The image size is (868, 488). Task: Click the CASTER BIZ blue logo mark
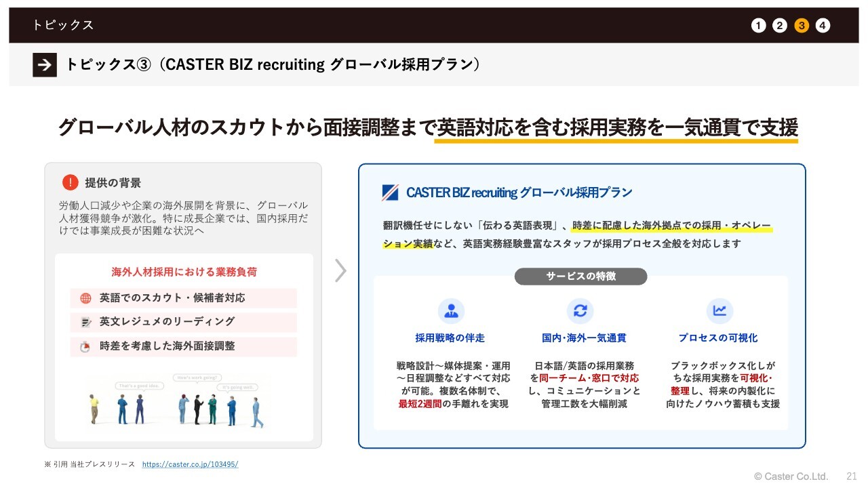point(390,193)
